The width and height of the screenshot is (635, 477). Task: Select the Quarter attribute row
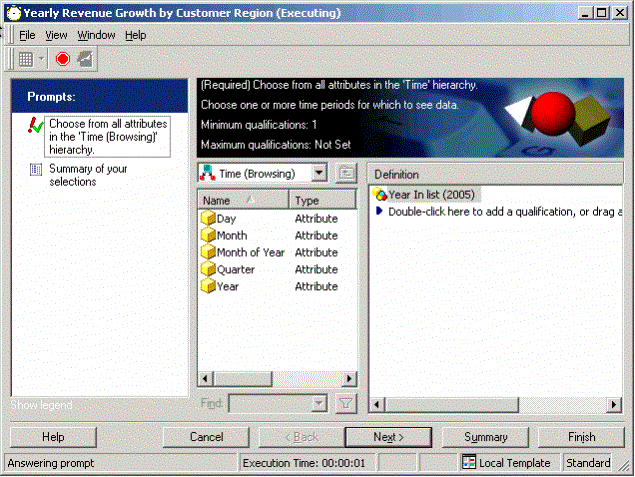pyautogui.click(x=277, y=269)
